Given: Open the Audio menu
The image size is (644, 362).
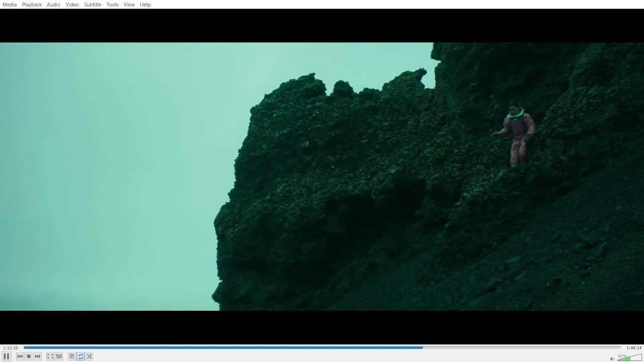Looking at the screenshot, I should coord(54,5).
